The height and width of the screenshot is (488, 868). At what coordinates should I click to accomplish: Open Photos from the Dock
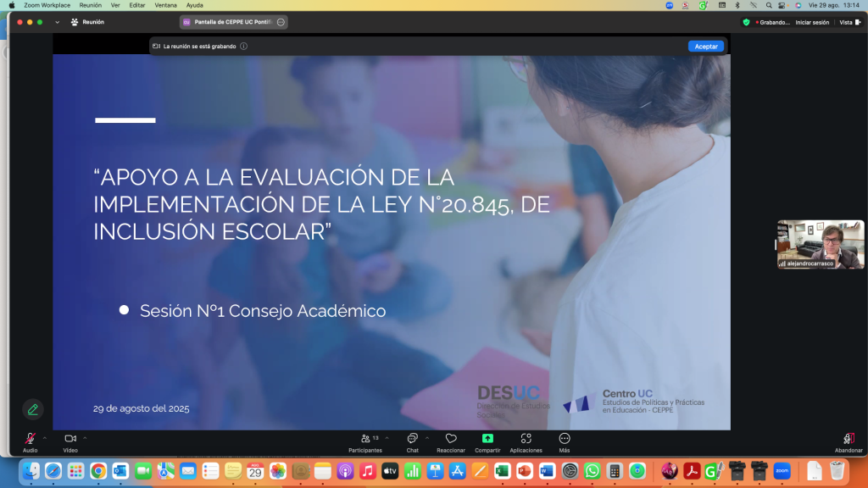278,471
